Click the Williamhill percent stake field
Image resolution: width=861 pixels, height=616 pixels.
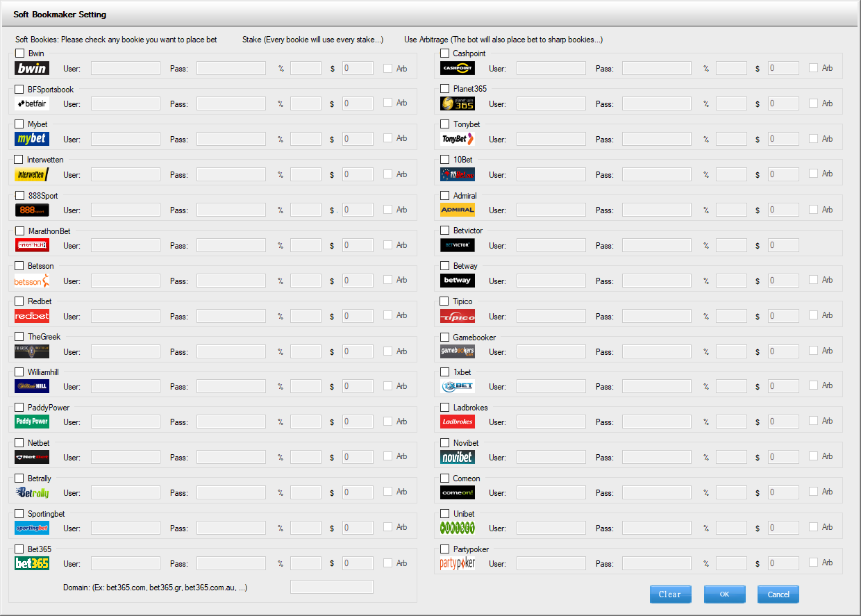coord(306,386)
